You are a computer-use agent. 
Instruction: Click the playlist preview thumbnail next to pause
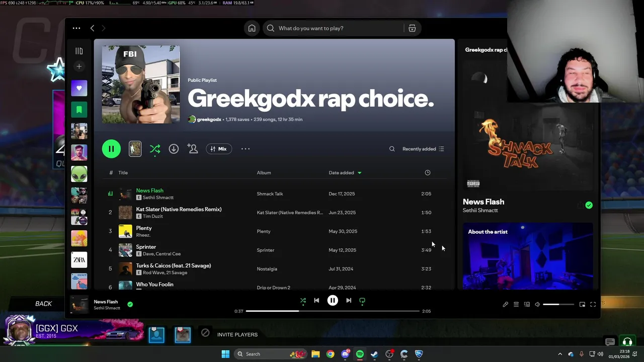click(x=135, y=149)
